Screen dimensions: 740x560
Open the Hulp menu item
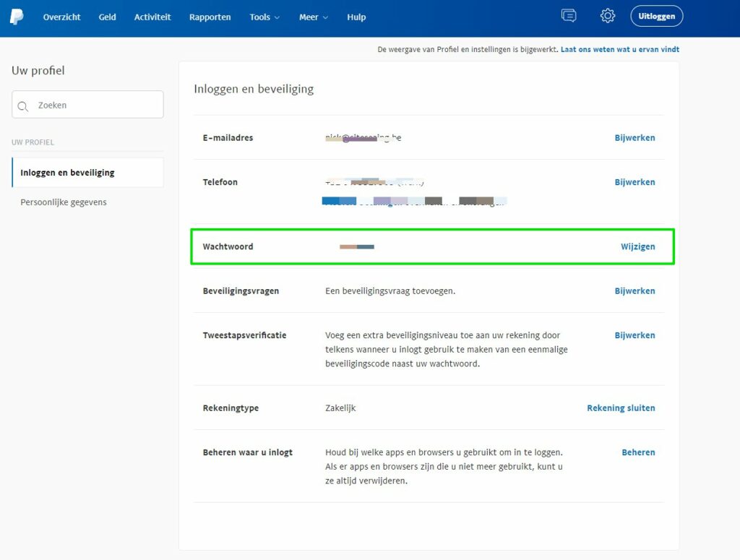pos(356,17)
